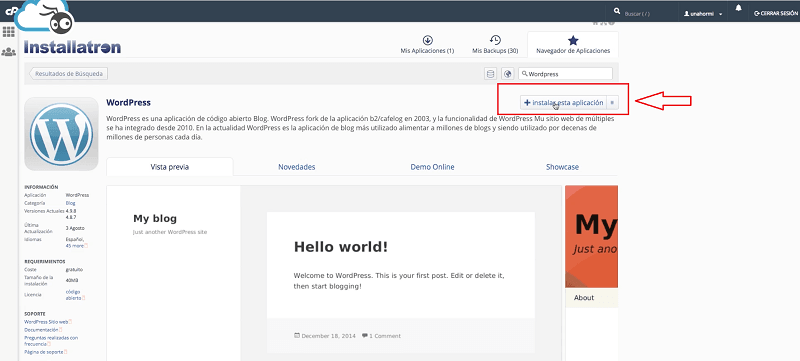Expand the install button dropdown arrow
Viewport: 800px width, 361px height.
click(x=612, y=102)
